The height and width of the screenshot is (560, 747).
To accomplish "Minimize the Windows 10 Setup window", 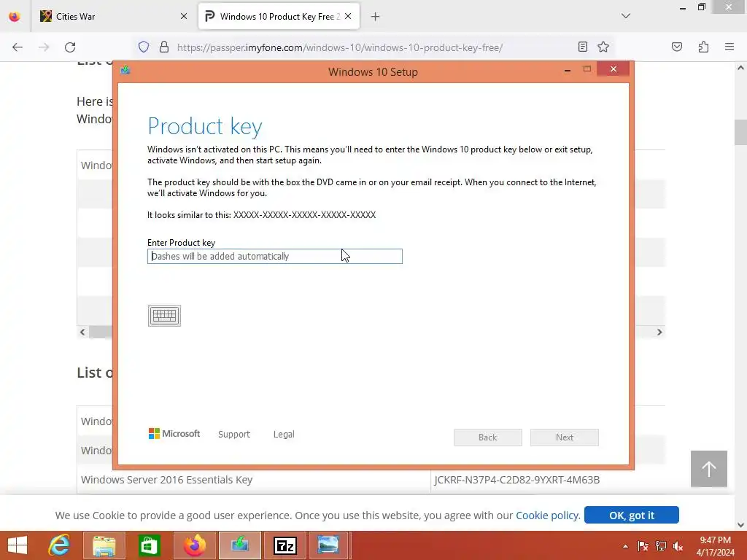I will (x=568, y=70).
